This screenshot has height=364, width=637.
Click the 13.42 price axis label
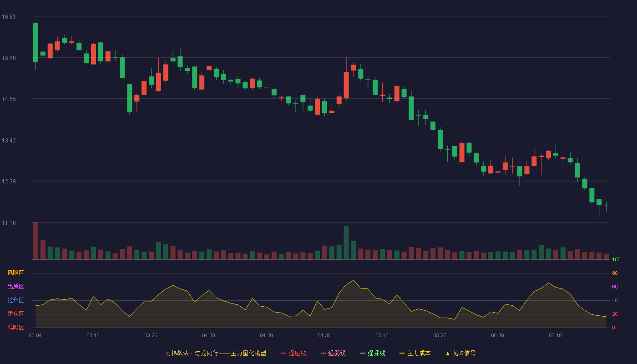tap(8, 141)
